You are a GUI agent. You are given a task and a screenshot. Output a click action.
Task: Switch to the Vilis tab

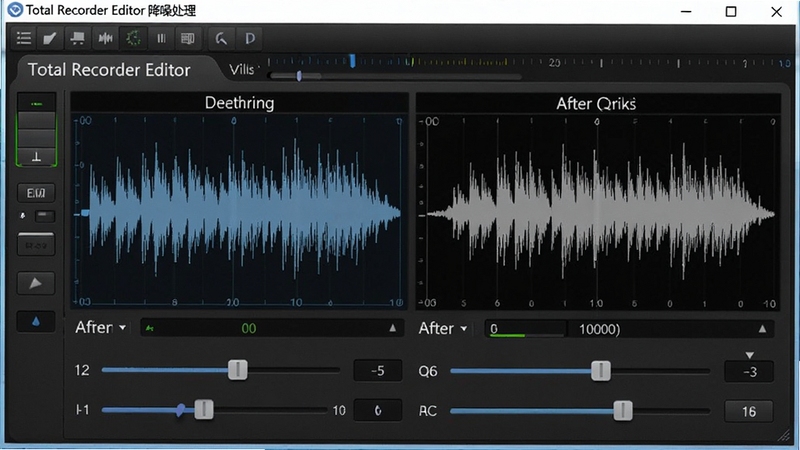(242, 69)
